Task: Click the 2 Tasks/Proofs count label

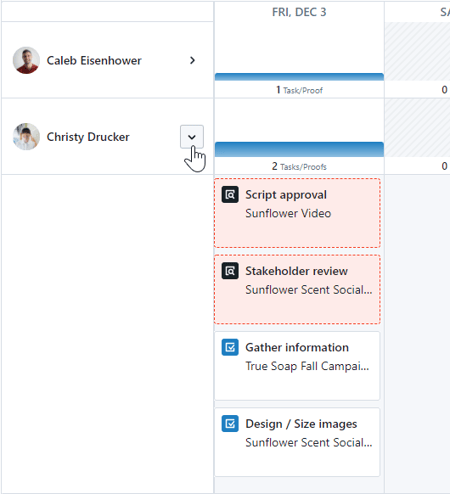Action: [x=299, y=166]
